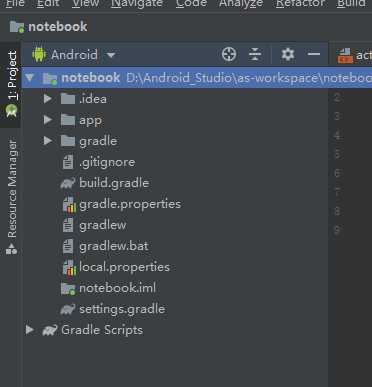Select the notebook root project row
Viewport: 372px width, 387px height.
tap(197, 78)
